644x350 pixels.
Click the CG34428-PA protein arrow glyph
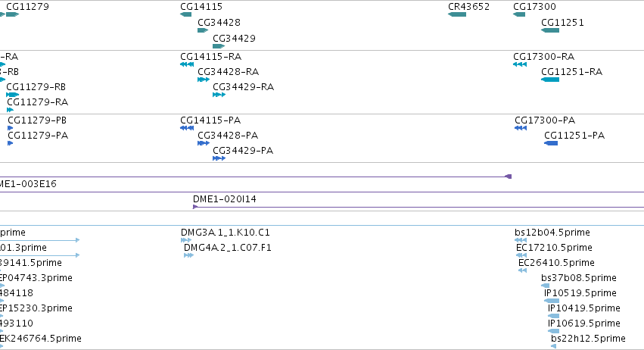point(204,143)
